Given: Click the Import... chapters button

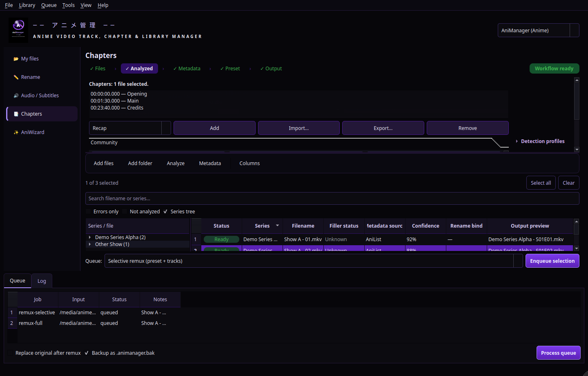Looking at the screenshot, I should [x=299, y=128].
